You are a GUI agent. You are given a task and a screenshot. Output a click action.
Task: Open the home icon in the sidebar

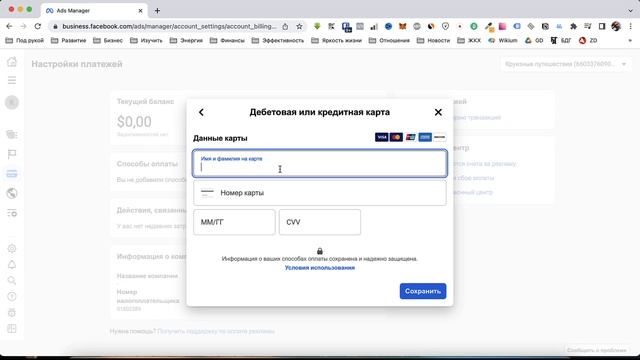pos(12,62)
